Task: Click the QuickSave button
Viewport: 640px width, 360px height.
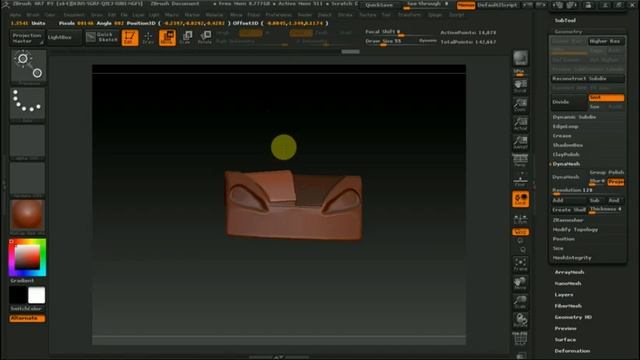Action: (x=379, y=5)
